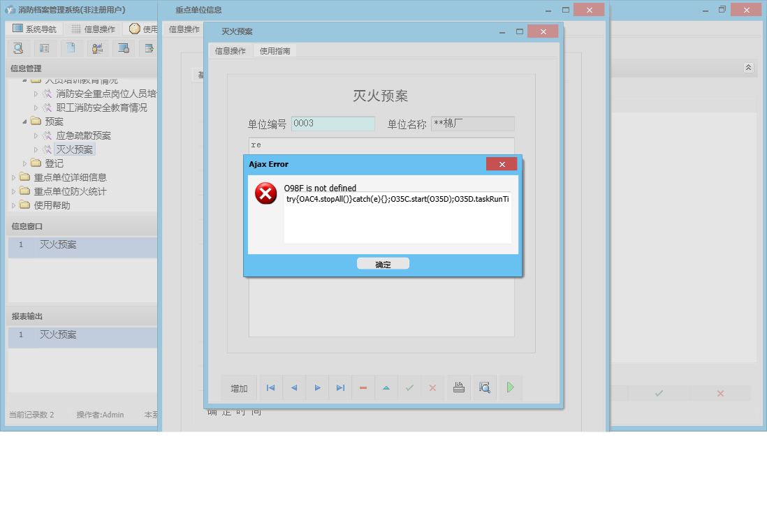
Task: Click the print icon in the 灭火预案 dialog
Action: [458, 387]
